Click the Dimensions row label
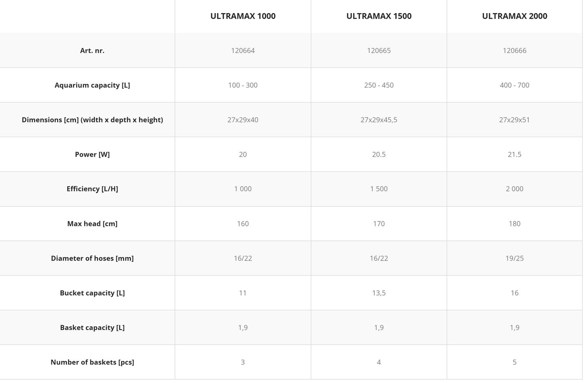The width and height of the screenshot is (588, 383). (x=92, y=120)
